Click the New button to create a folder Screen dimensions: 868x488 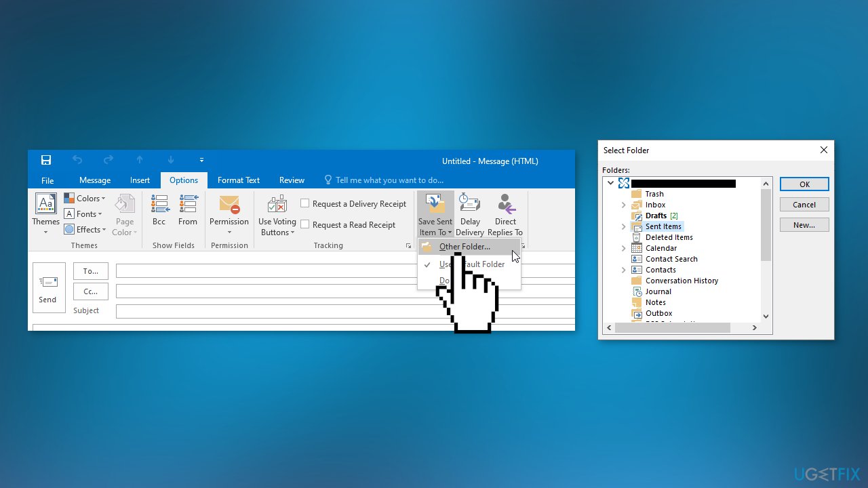click(x=804, y=224)
